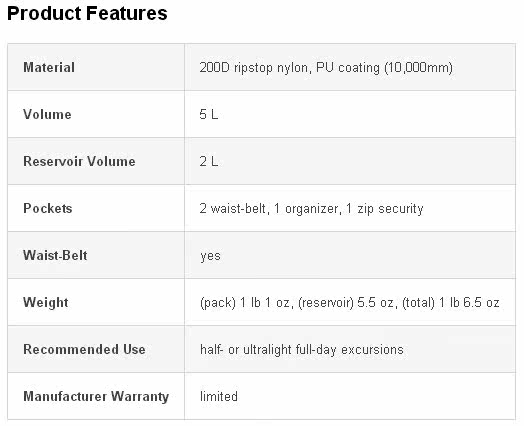
Task: Click the yes value for Waist-Belt
Action: pos(211,257)
